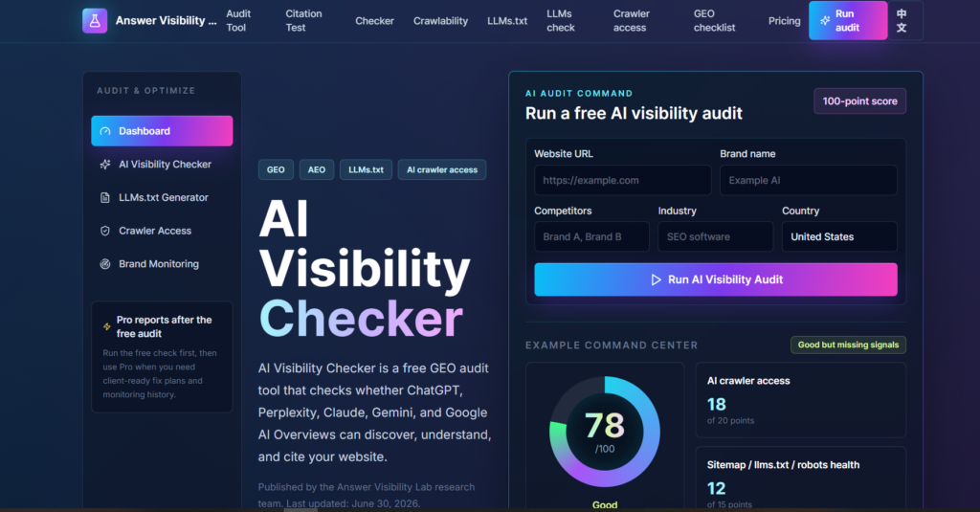Click the AI Visibility Checker main heading
980x512 pixels.
[365, 269]
